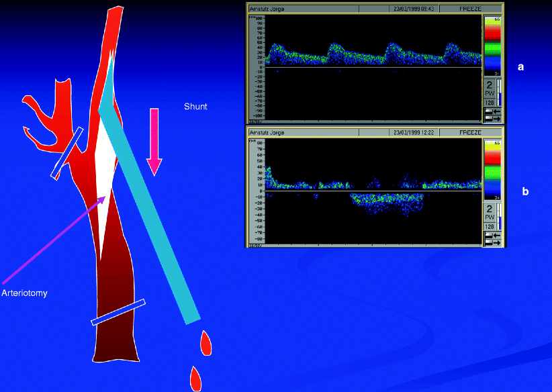Screen dimensions: 552x392
Task: Toggle FREEZE in the top Doppler panel
Action: tap(470, 9)
